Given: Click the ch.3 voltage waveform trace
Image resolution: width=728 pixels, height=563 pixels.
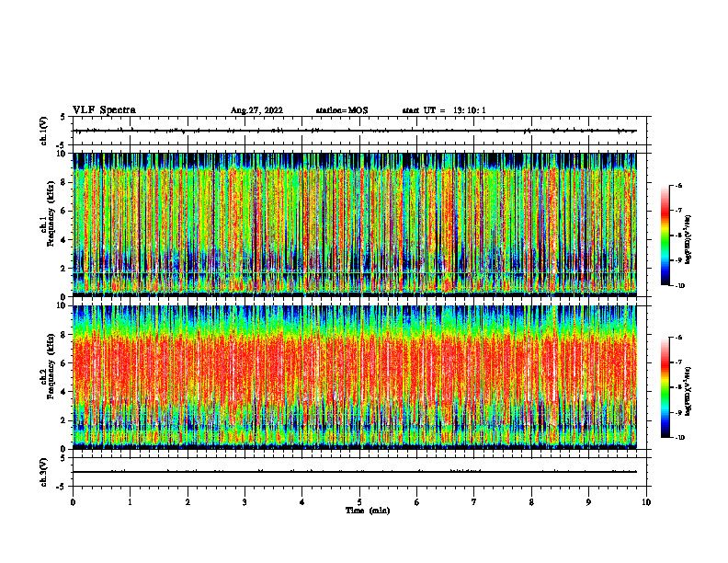Looking at the screenshot, I should tap(355, 472).
